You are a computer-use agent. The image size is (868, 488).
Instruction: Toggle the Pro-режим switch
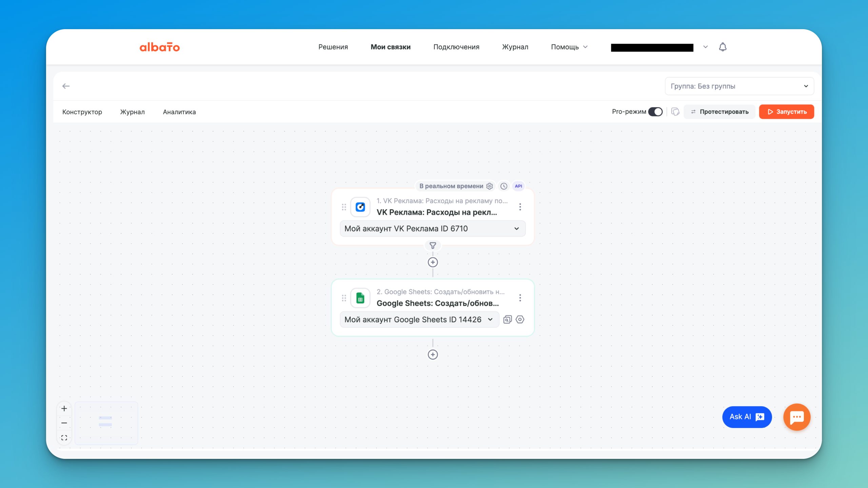click(655, 112)
